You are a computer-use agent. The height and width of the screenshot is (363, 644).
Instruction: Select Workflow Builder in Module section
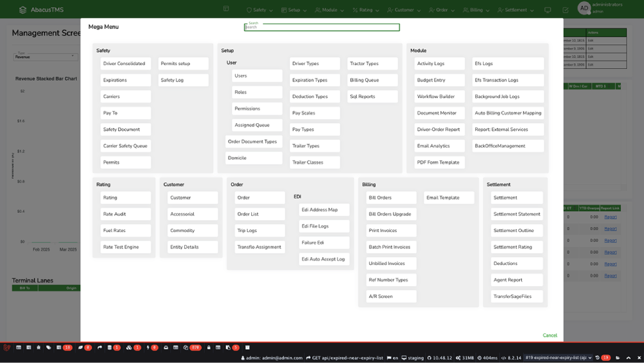[439, 97]
